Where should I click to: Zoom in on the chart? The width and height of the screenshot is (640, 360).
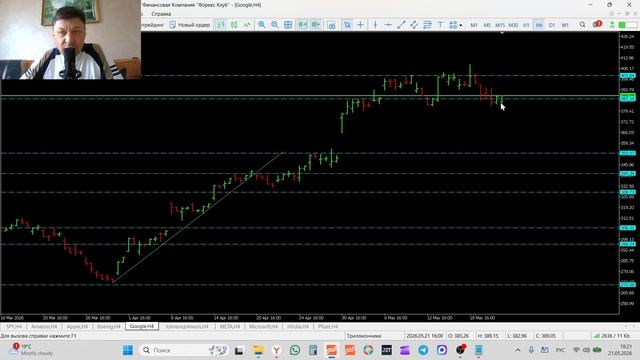pyautogui.click(x=261, y=25)
